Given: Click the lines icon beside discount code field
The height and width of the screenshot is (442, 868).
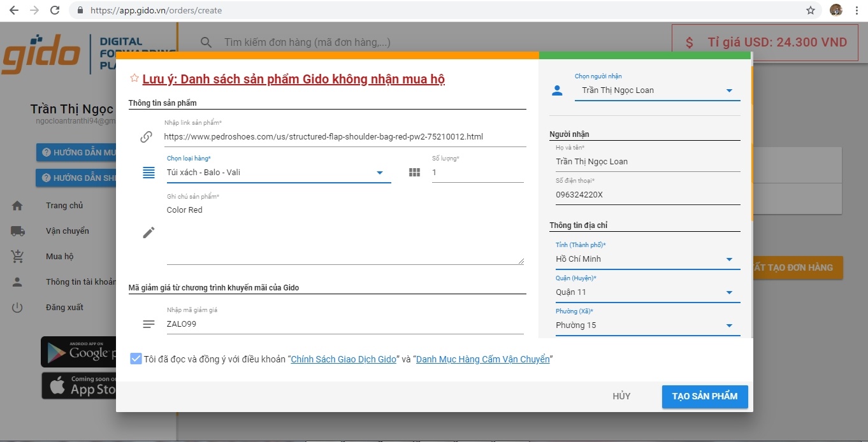Looking at the screenshot, I should coord(148,324).
